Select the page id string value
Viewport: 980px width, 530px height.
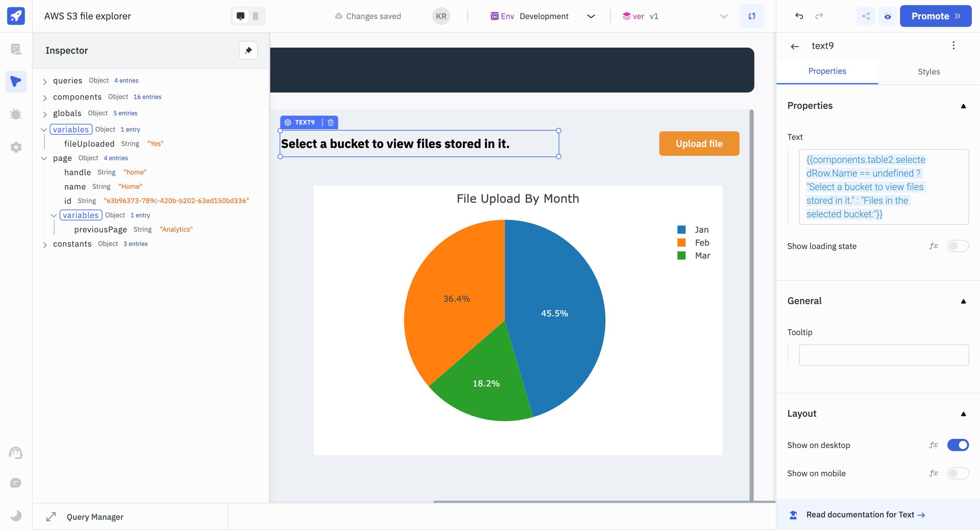[176, 201]
